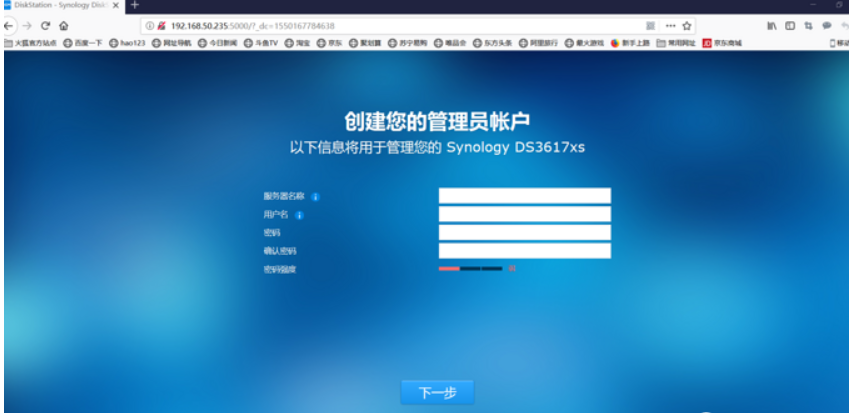Click the 密码强度 label

(279, 269)
